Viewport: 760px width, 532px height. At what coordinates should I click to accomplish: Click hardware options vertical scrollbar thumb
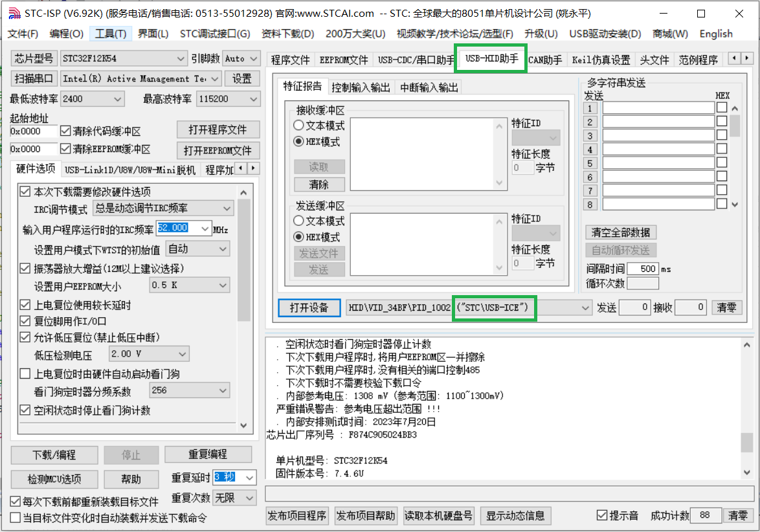244,260
